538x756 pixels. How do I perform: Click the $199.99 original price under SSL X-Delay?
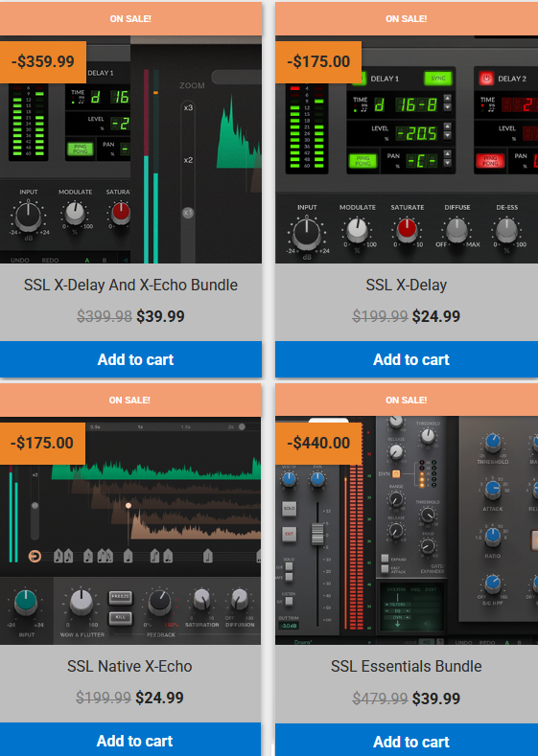[380, 316]
